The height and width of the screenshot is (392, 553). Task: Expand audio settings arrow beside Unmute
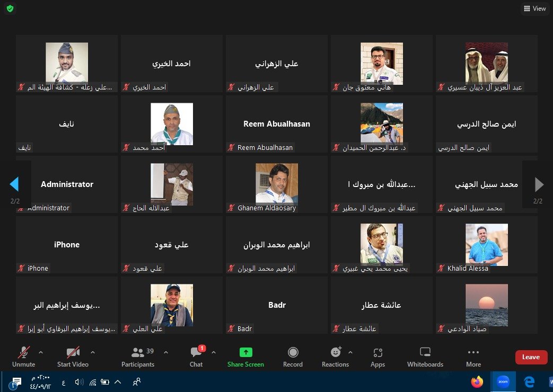[x=41, y=352]
